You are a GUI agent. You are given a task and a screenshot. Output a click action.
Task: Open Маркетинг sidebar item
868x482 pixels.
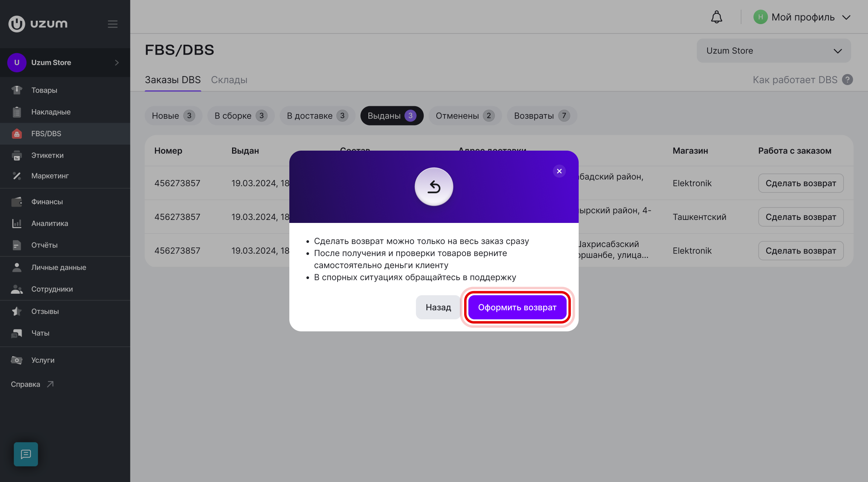coord(65,176)
